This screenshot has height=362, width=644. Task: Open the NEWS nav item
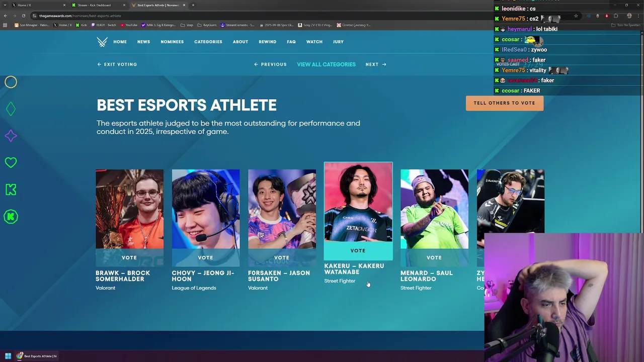point(143,42)
